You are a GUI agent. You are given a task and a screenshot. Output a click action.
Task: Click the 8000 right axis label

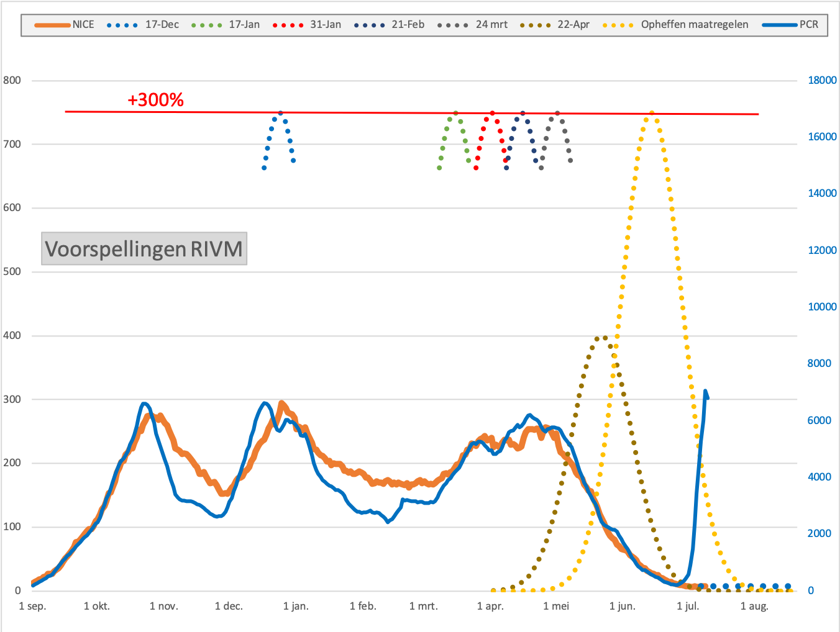819,363
